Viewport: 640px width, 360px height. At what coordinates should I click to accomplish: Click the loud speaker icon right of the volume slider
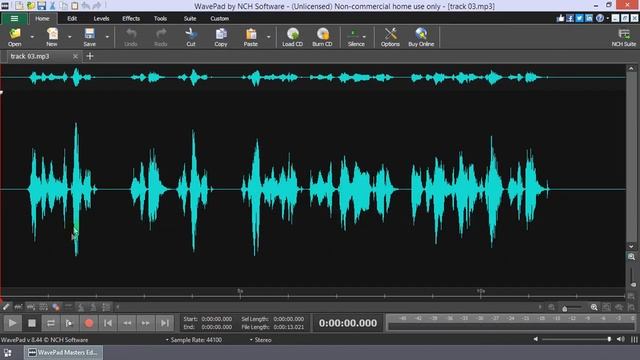point(621,339)
